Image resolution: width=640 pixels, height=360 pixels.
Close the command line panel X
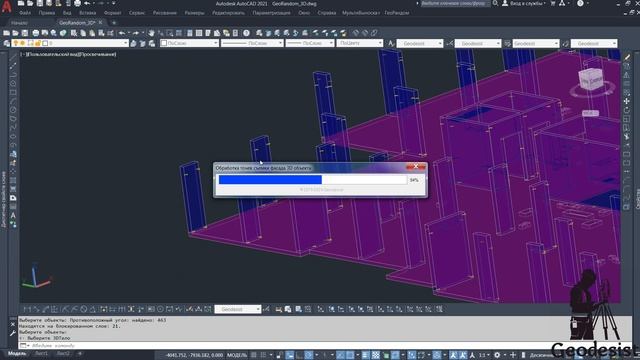click(x=13, y=324)
